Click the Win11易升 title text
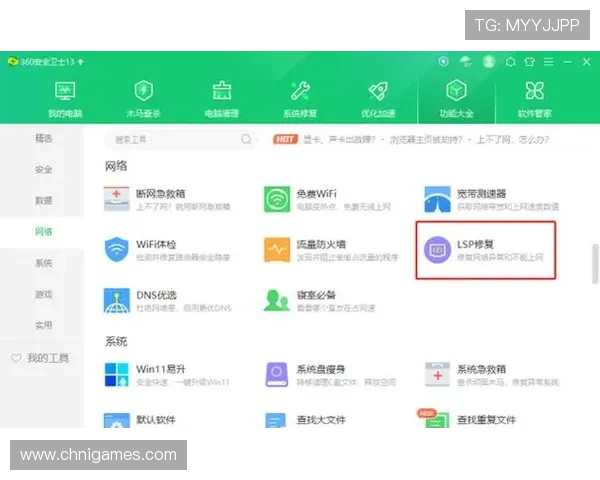The height and width of the screenshot is (480, 600). tap(161, 369)
